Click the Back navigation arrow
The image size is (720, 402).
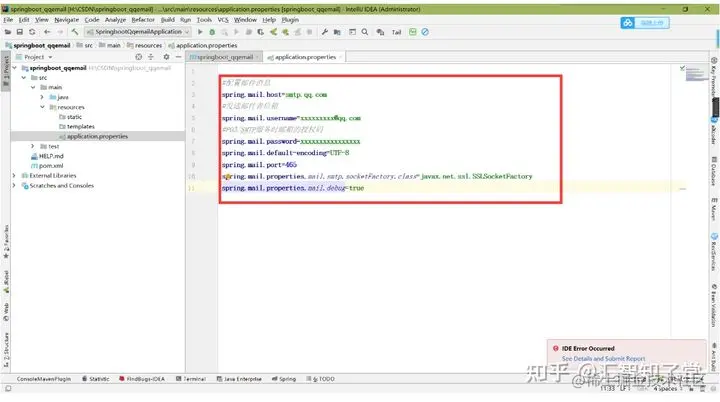(47, 32)
